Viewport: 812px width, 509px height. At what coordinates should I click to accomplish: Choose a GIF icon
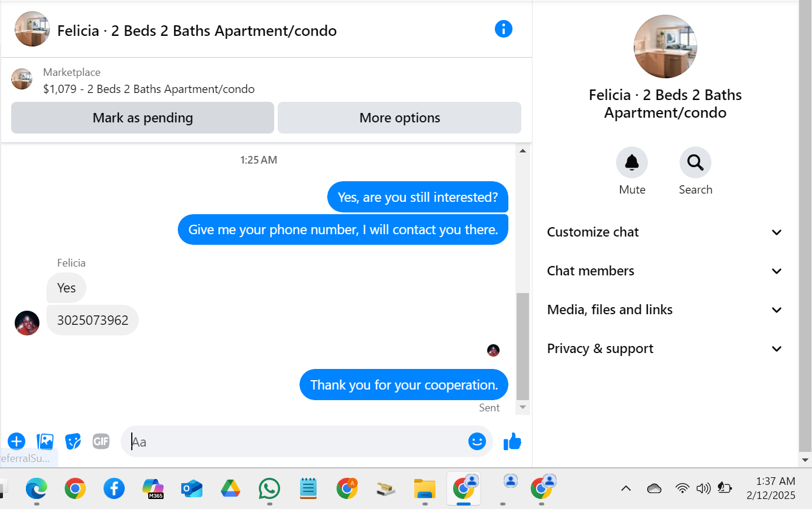(101, 441)
